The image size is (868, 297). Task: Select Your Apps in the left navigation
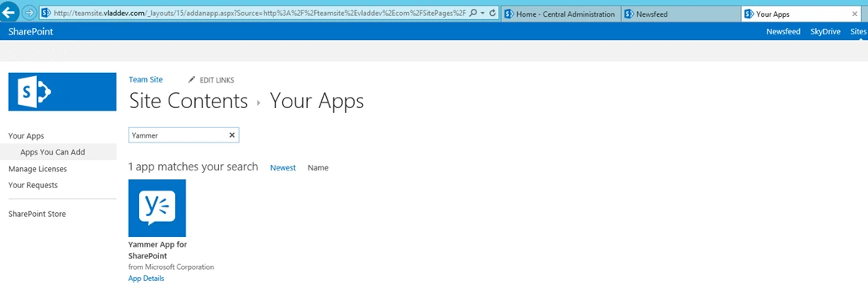[x=26, y=136]
